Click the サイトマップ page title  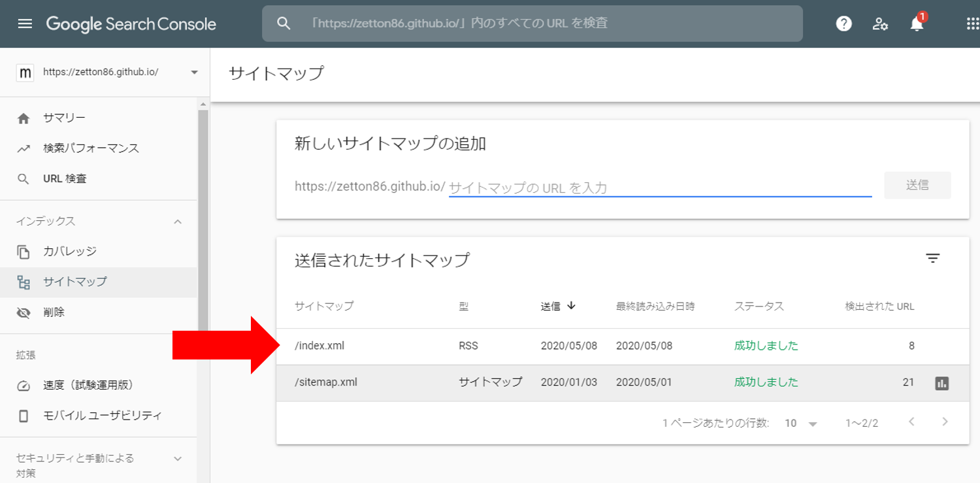coord(276,73)
